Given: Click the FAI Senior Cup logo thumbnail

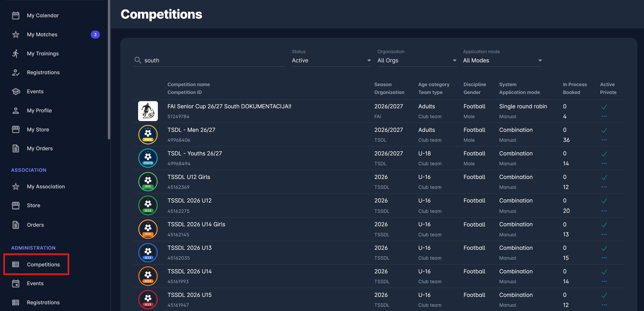Looking at the screenshot, I should point(148,111).
